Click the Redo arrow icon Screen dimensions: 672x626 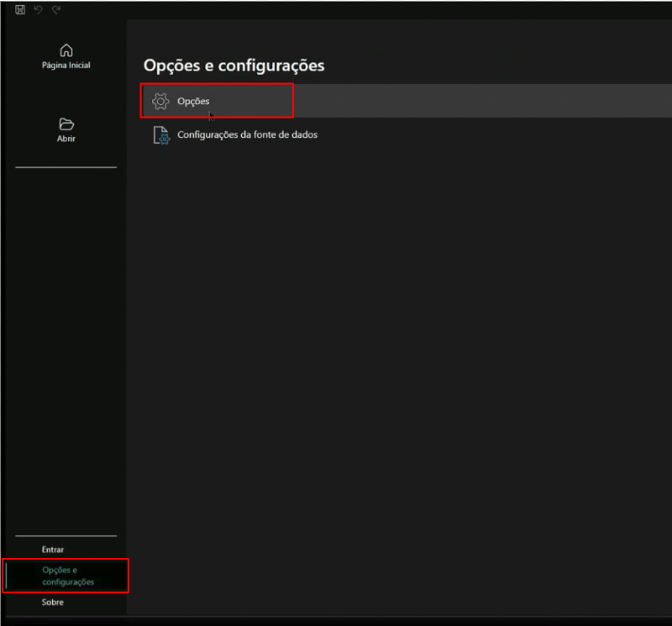pos(56,9)
